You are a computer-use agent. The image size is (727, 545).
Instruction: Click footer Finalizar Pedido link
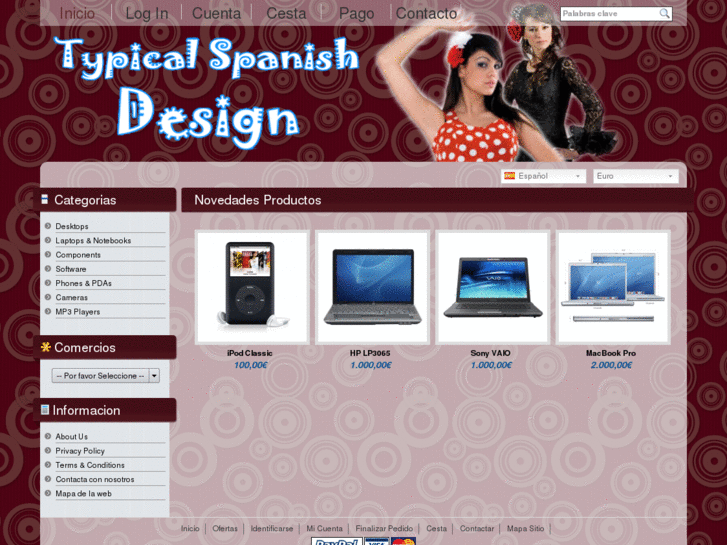(x=384, y=528)
